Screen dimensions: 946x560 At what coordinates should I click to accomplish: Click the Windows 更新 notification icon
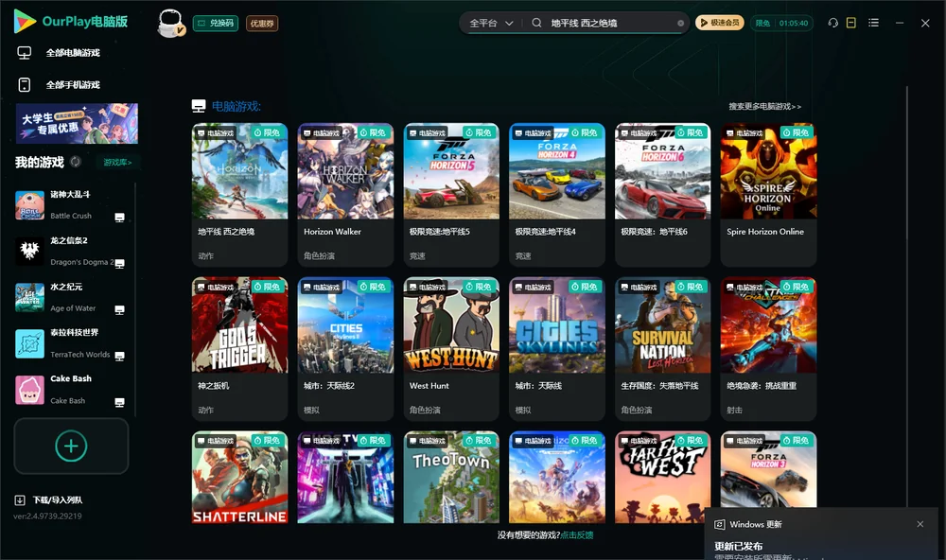[719, 524]
